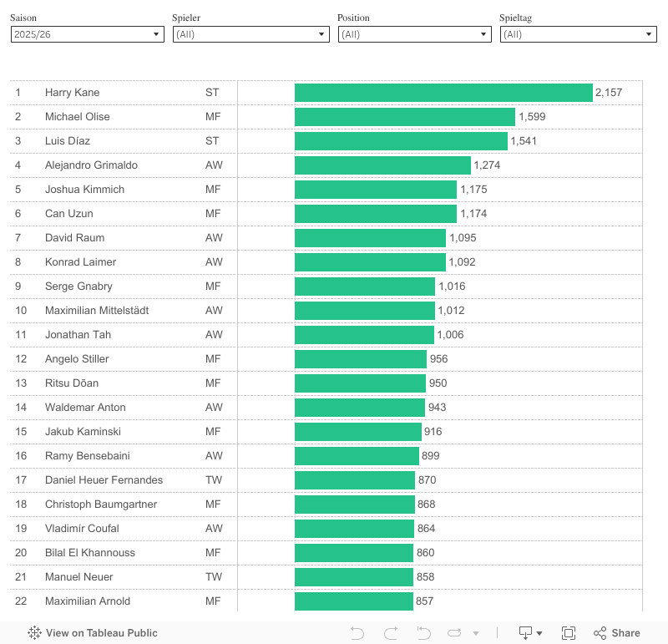
Task: Click the Undo arrow icon
Action: pos(357,633)
